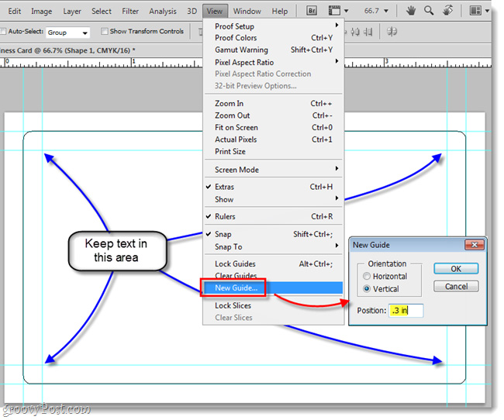This screenshot has width=504, height=420.
Task: Select the Hand tool icon
Action: (x=410, y=11)
